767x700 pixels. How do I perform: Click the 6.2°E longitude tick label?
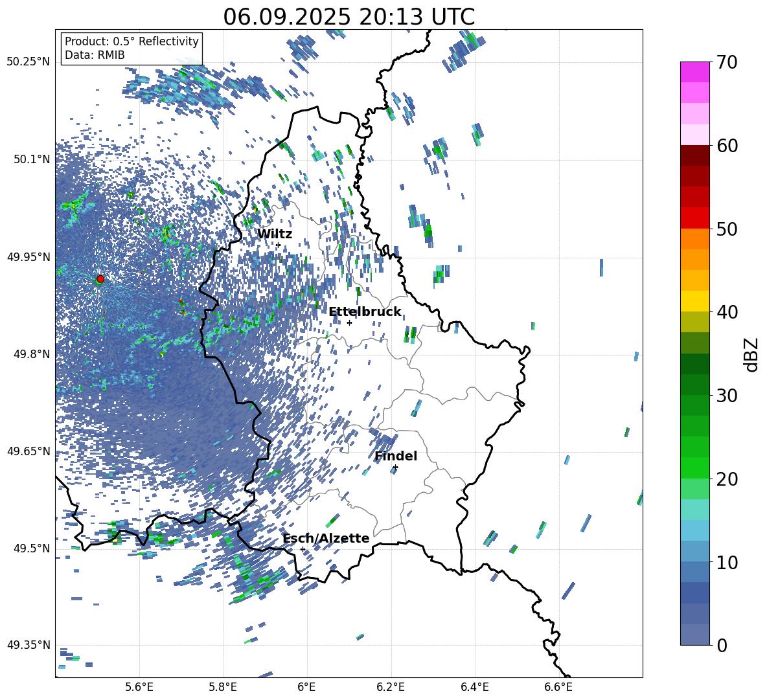point(391,687)
